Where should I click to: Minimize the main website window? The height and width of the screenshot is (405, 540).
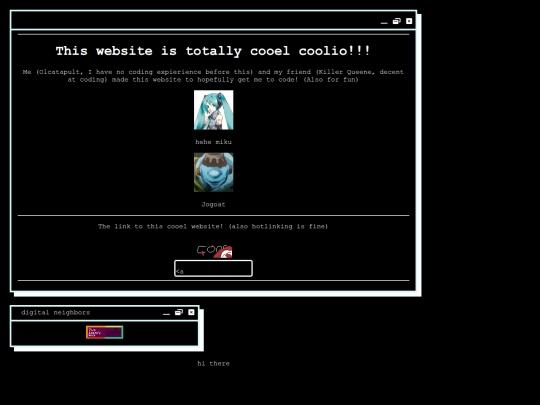pos(384,22)
